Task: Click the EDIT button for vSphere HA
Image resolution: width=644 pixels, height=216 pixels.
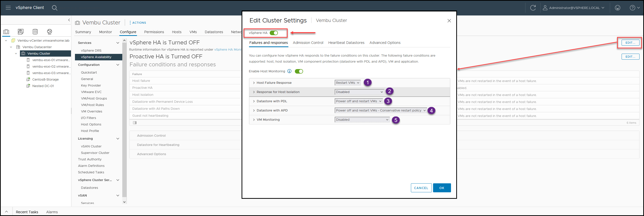Action: click(630, 43)
